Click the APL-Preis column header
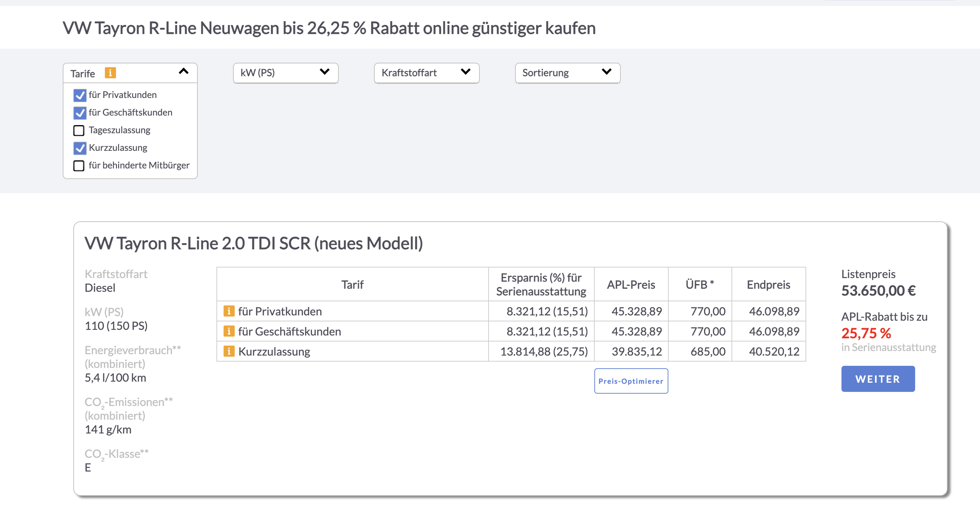Screen dimensions: 980x511 tap(631, 285)
